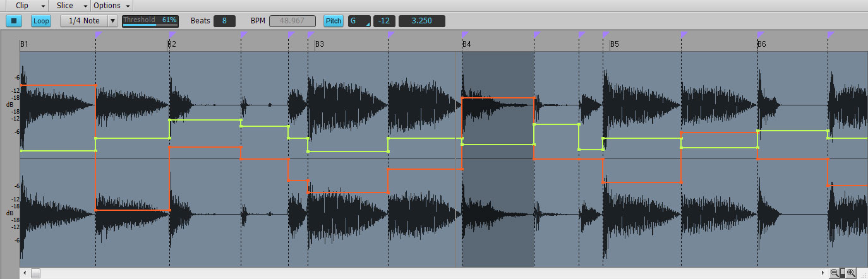Toggle the Loop button

(x=41, y=21)
